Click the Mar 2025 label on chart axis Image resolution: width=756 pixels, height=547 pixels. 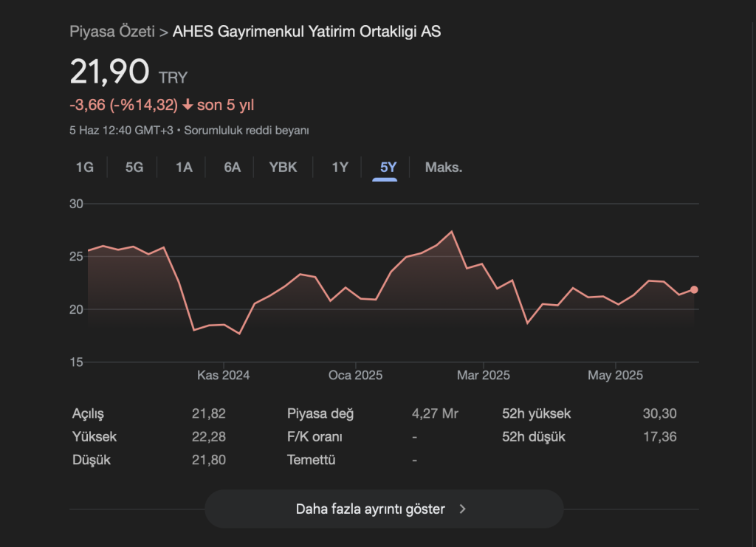[483, 375]
